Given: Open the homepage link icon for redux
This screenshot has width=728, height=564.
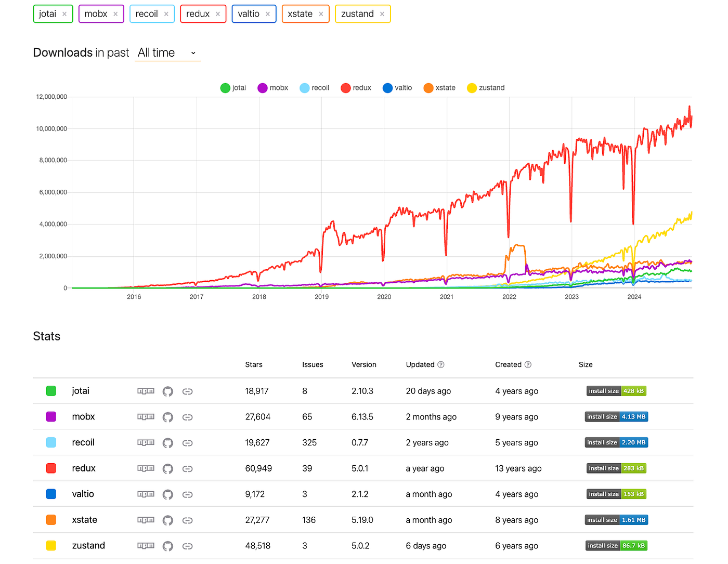Looking at the screenshot, I should (188, 468).
